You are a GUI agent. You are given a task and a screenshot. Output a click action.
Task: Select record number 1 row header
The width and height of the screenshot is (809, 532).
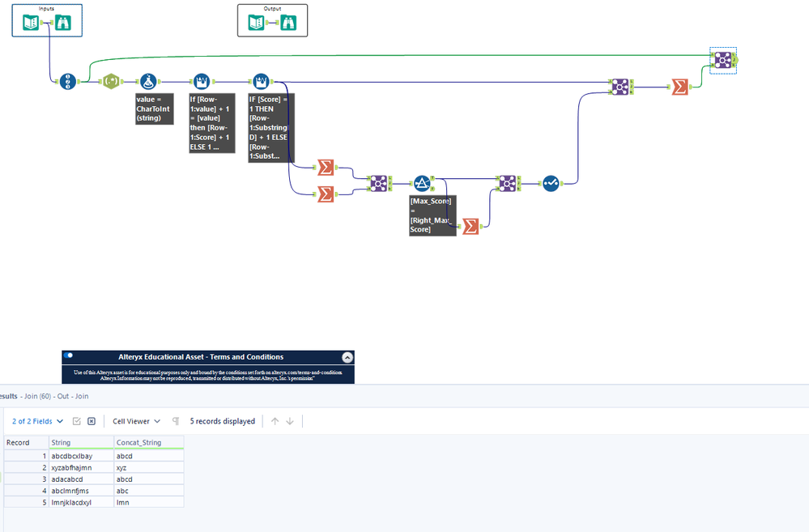(26, 456)
